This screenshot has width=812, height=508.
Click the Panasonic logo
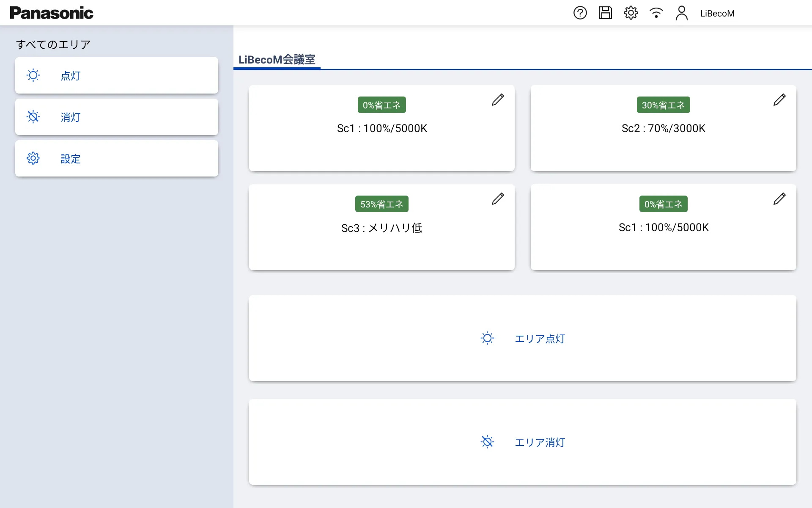52,13
